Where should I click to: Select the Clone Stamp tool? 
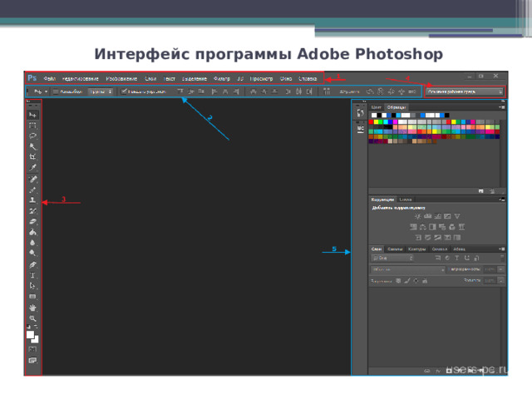pyautogui.click(x=32, y=200)
